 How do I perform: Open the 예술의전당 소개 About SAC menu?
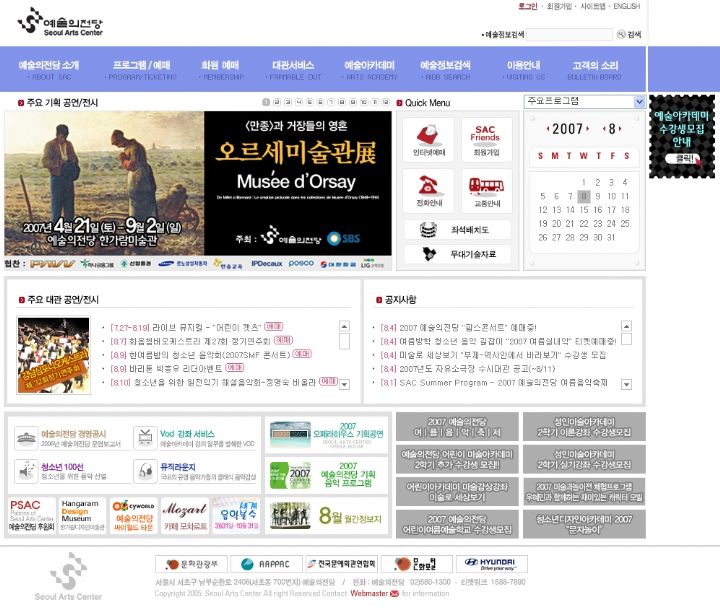point(49,70)
